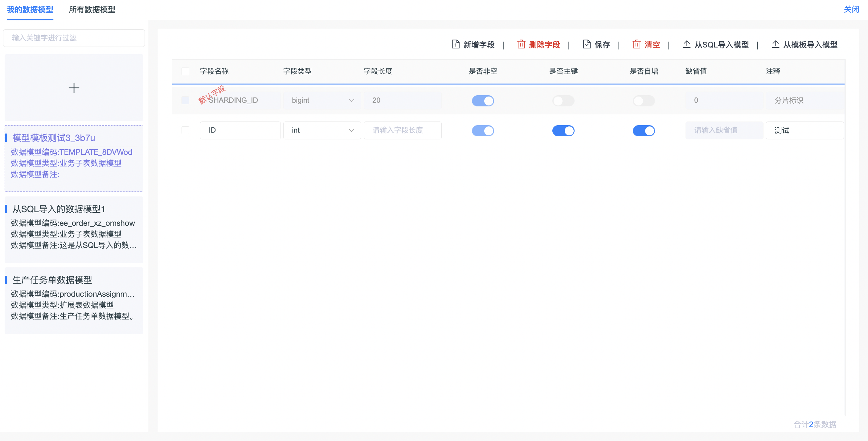868x441 pixels.
Task: Click the 测试 comment input
Action: point(805,130)
